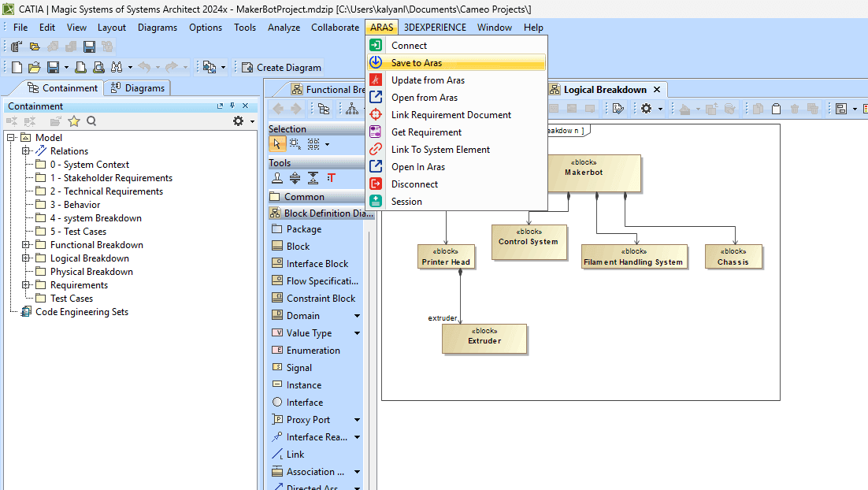Add to favorites with the star icon
This screenshot has width=868, height=490.
click(x=73, y=121)
